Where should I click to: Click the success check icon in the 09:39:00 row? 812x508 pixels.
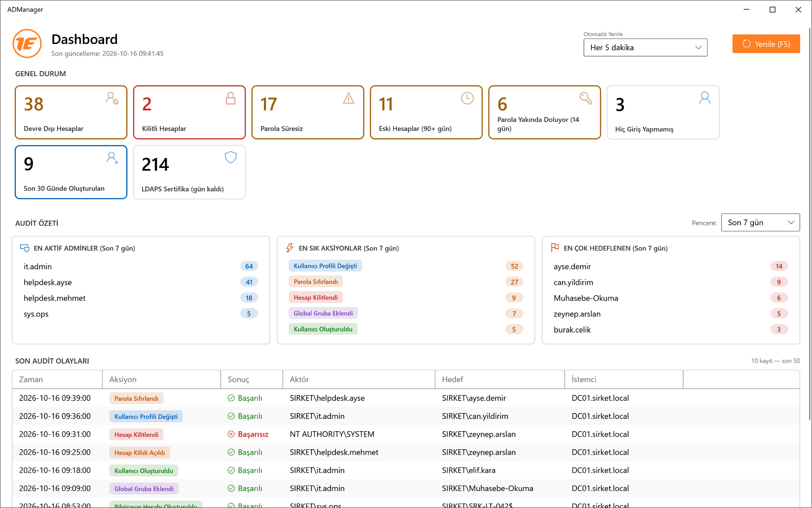[x=231, y=398]
